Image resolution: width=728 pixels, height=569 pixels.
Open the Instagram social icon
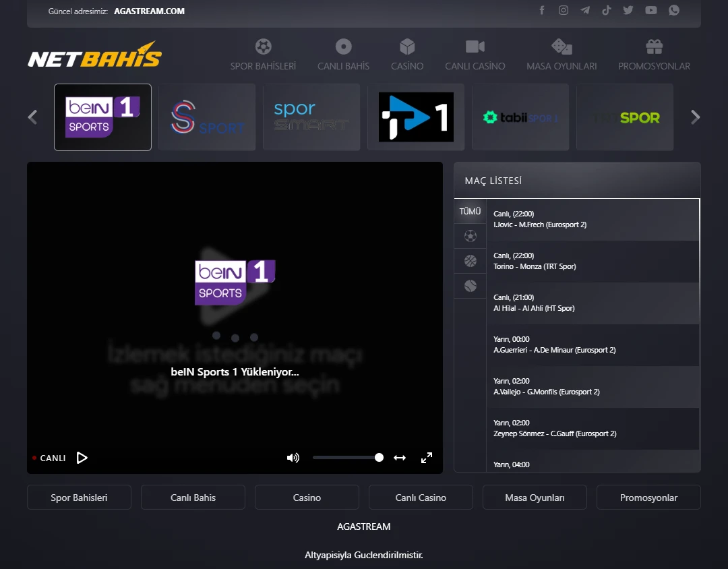[x=563, y=10]
